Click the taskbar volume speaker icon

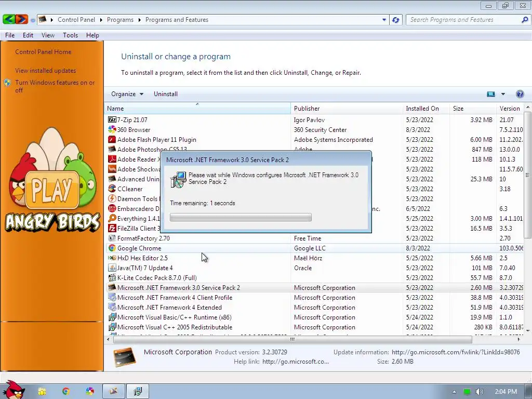click(480, 392)
